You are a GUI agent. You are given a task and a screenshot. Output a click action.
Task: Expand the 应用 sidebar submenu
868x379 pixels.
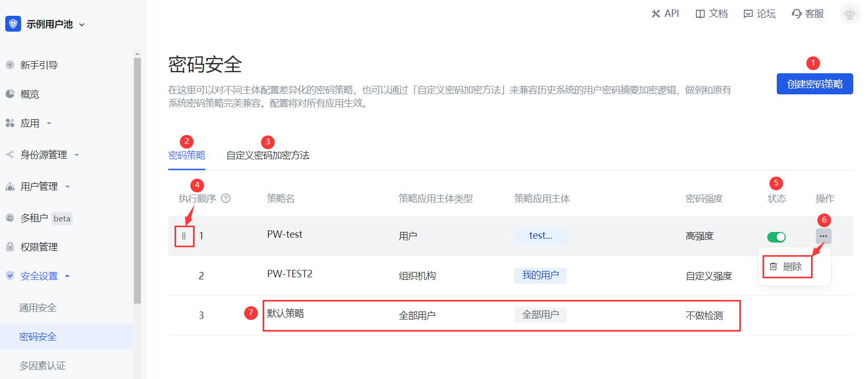click(x=49, y=123)
